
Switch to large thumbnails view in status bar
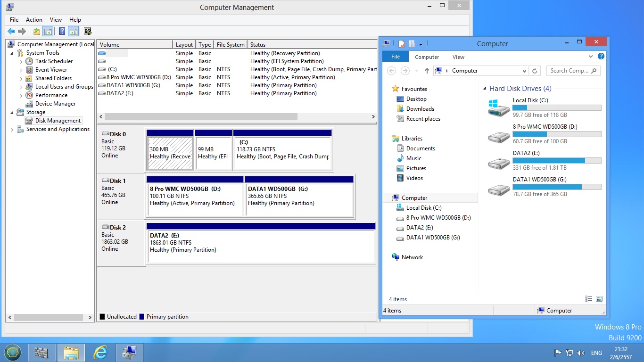coord(599,299)
